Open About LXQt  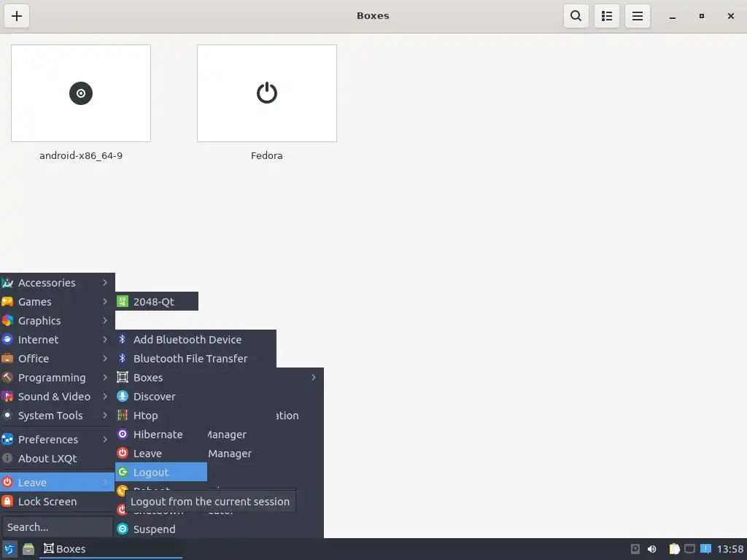click(x=57, y=459)
